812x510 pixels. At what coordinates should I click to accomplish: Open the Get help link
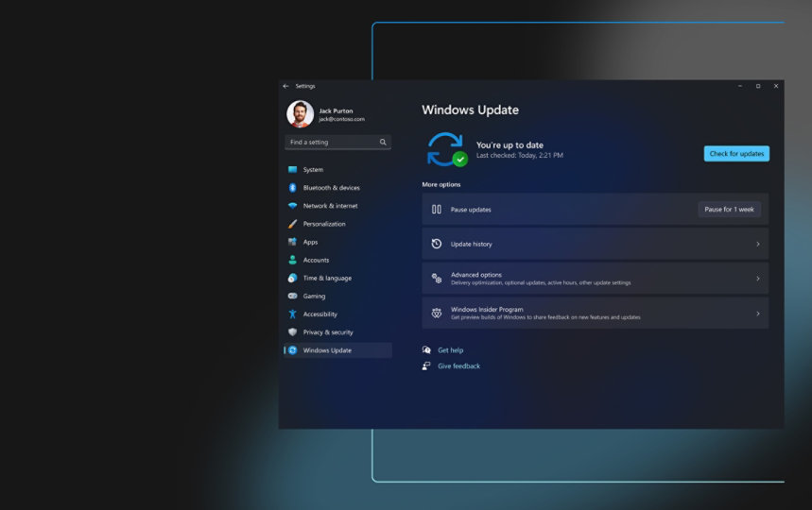pos(450,350)
